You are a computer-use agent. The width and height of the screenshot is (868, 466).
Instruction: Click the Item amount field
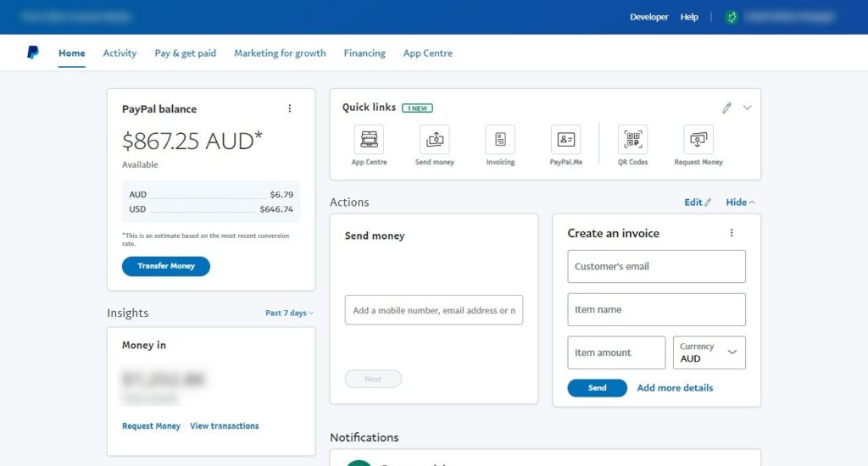616,352
